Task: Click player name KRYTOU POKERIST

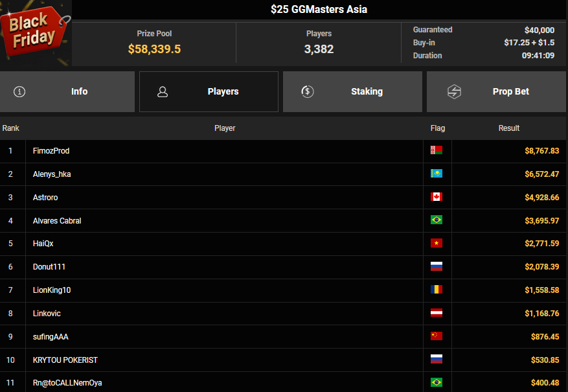Action: tap(65, 360)
